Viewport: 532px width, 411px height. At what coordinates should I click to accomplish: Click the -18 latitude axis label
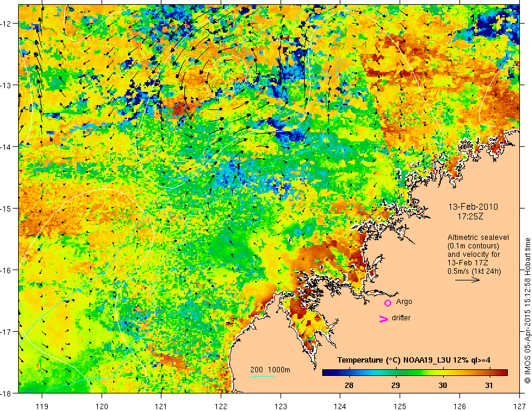pyautogui.click(x=6, y=393)
